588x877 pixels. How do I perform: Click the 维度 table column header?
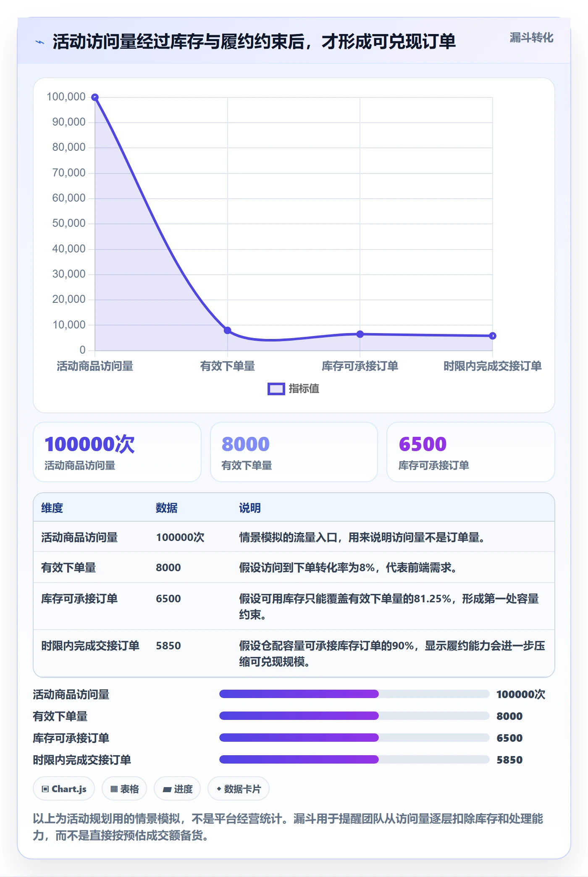pyautogui.click(x=52, y=508)
